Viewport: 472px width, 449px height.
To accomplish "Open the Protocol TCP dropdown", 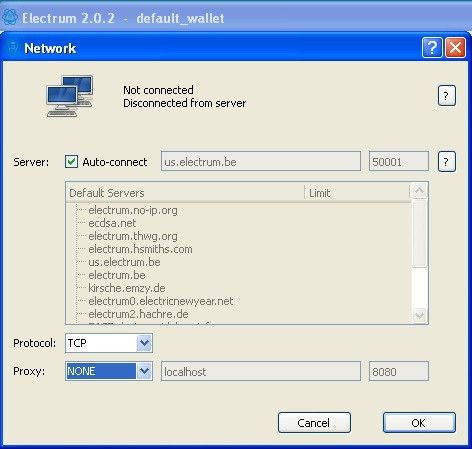I will pos(109,343).
